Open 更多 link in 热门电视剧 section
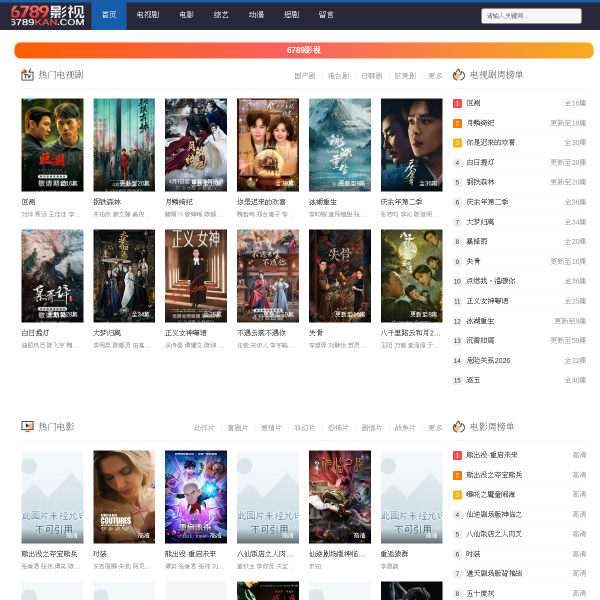Screen dimensions: 600x600 pyautogui.click(x=435, y=76)
